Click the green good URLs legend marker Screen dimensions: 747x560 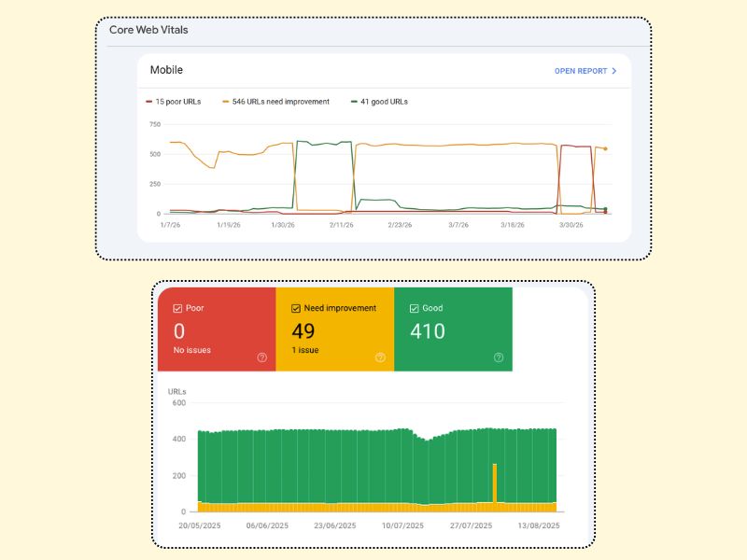[x=354, y=102]
